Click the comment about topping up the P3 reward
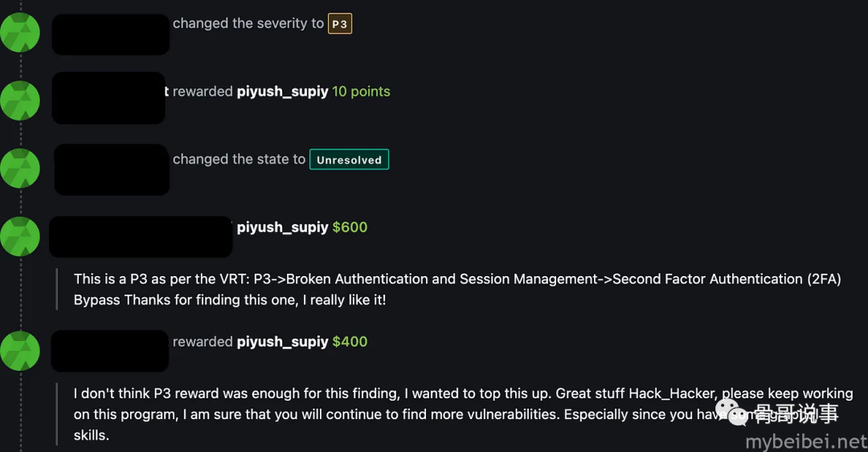Image resolution: width=868 pixels, height=452 pixels. coord(464,414)
